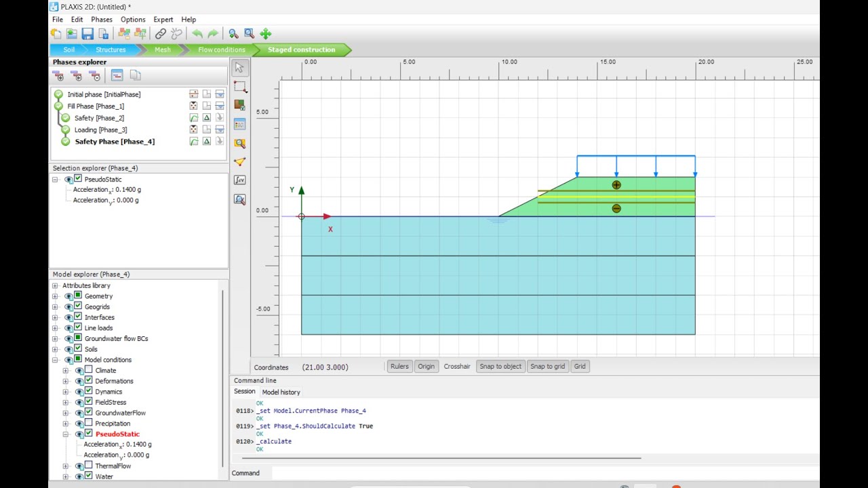868x488 pixels.
Task: Expand the GroundwaterFlow node
Action: 66,413
